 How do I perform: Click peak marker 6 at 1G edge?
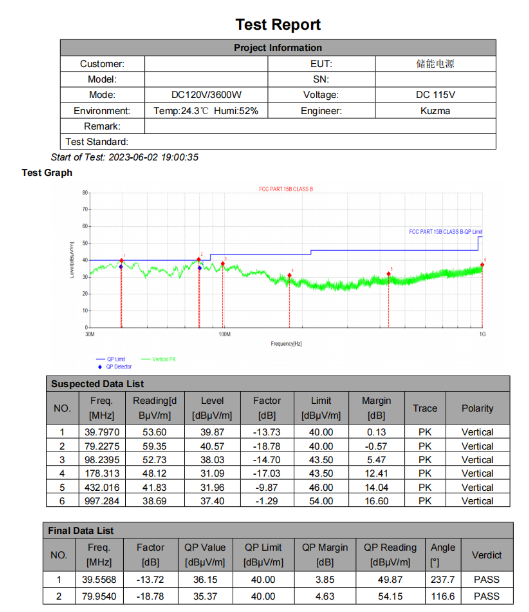tap(482, 265)
